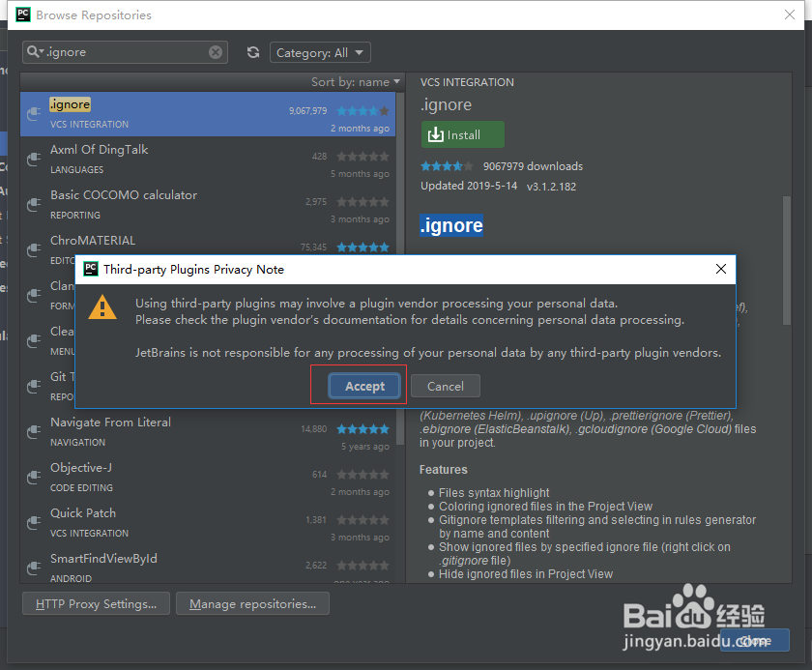
Task: Click Cancel in the privacy note dialog
Action: [446, 386]
